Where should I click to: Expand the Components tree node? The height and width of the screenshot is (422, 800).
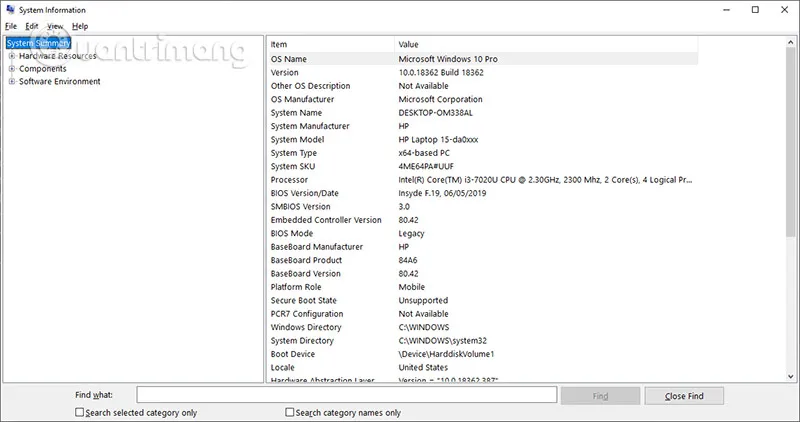pyautogui.click(x=11, y=69)
